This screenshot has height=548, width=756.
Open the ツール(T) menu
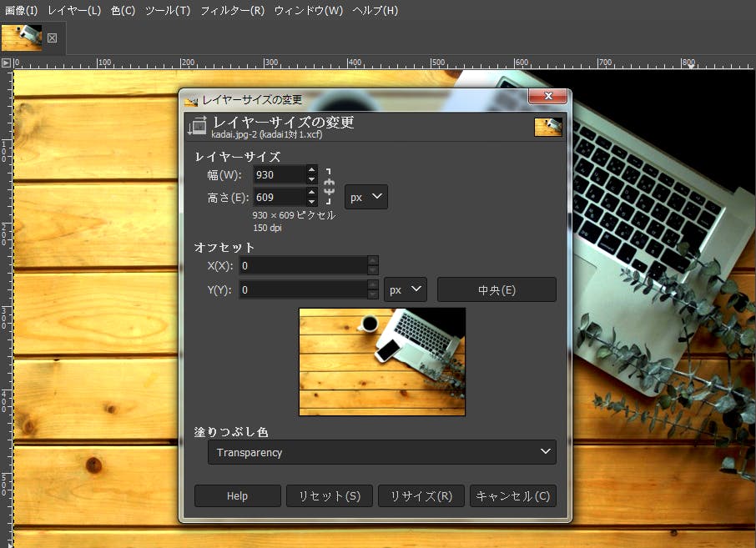coord(167,11)
